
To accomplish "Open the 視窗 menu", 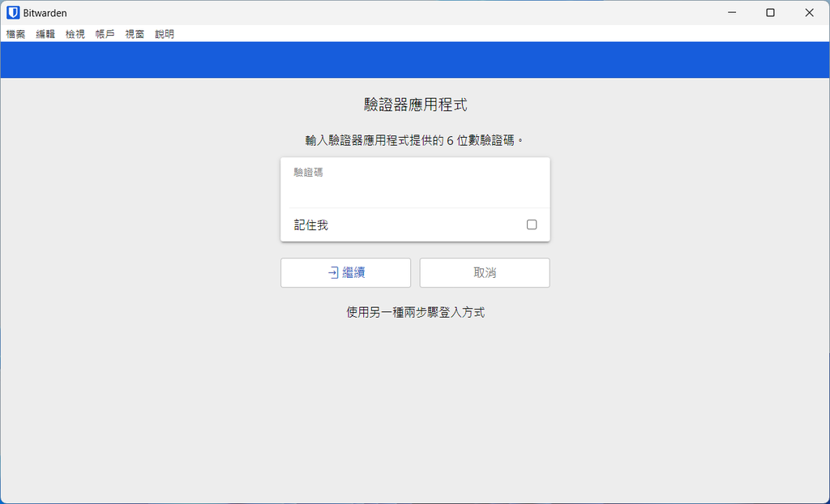I will coord(135,34).
